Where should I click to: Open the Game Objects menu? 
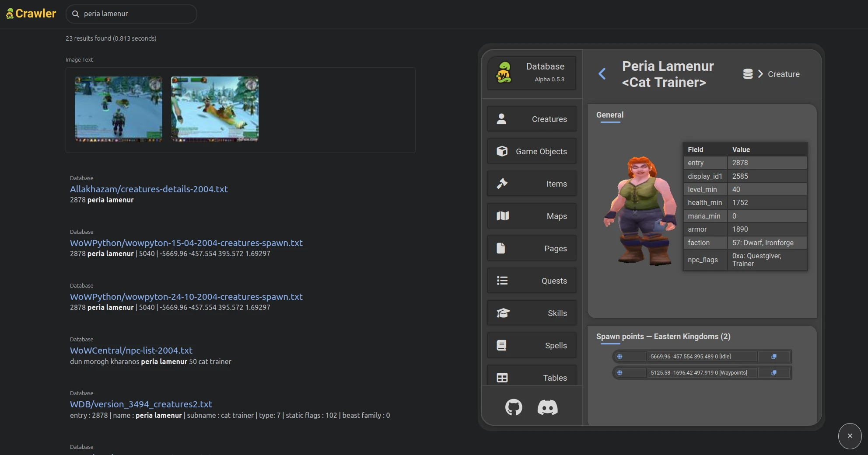(532, 151)
